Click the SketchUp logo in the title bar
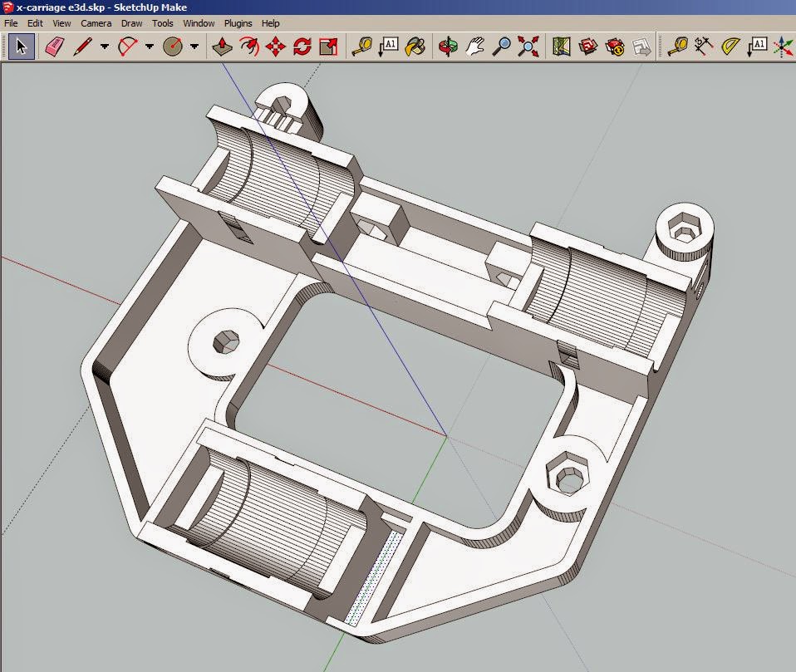 point(8,7)
